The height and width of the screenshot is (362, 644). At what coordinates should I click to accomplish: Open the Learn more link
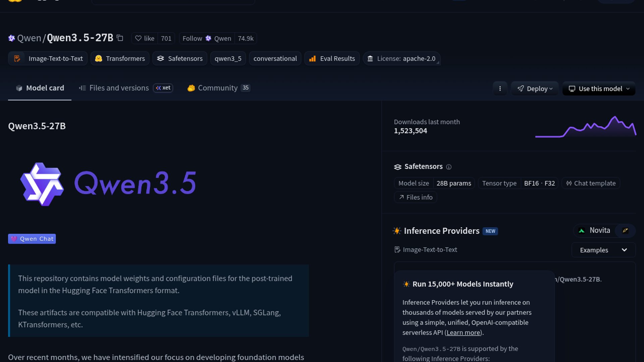pos(463,333)
